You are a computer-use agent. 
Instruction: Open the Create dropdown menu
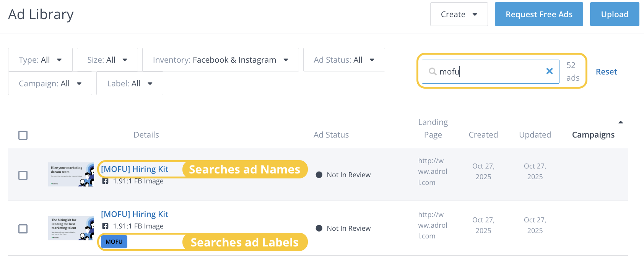(459, 15)
